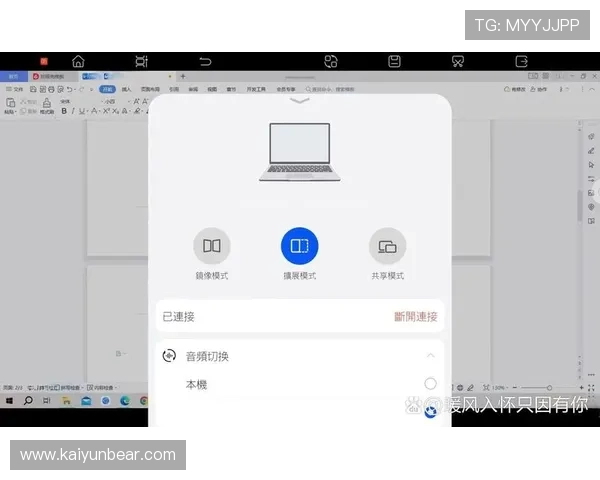Viewport: 600px width, 480px height.
Task: Tap the back arrow in black top bar
Action: click(x=205, y=61)
